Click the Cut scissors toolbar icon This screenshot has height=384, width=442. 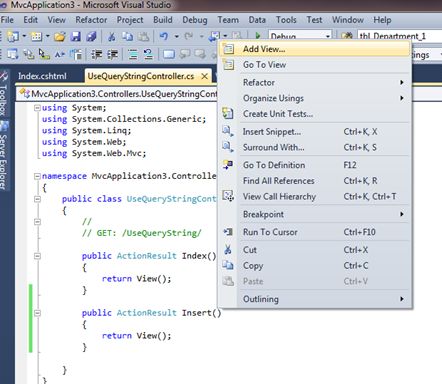[x=112, y=36]
